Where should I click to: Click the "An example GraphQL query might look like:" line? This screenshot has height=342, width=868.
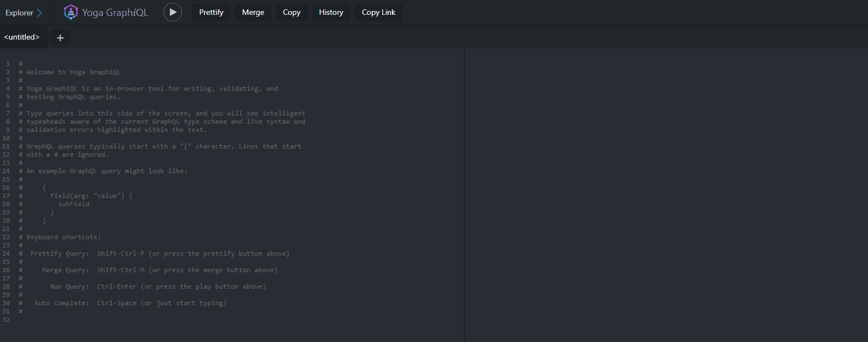click(x=103, y=171)
